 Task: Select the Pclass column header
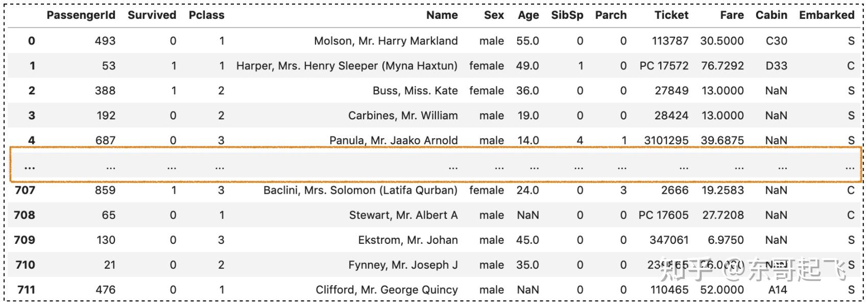(x=206, y=15)
